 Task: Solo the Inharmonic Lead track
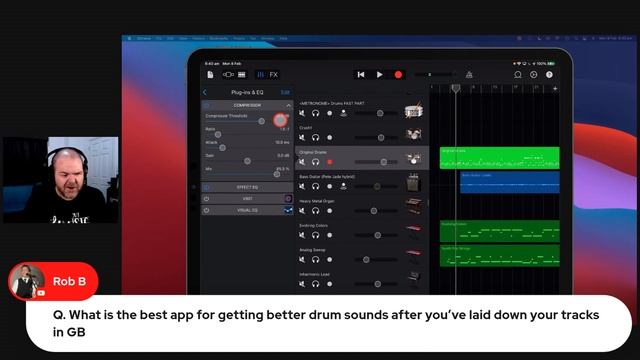pyautogui.click(x=316, y=284)
